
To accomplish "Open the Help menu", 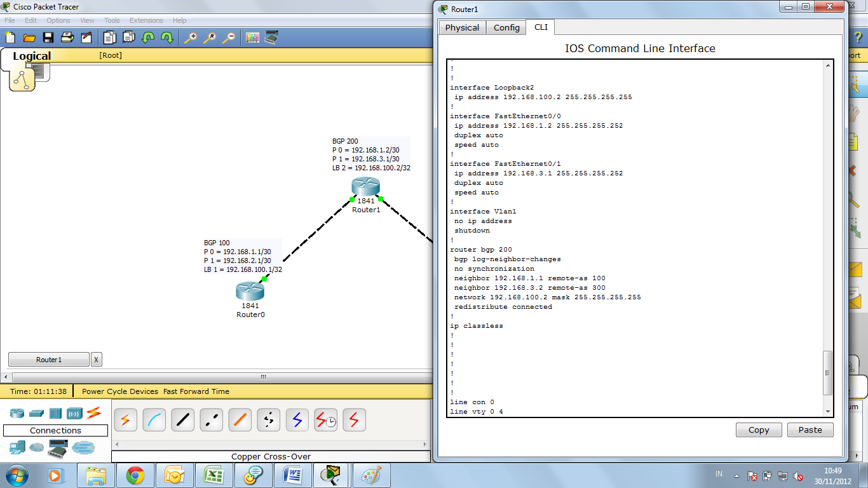I will click(x=180, y=20).
